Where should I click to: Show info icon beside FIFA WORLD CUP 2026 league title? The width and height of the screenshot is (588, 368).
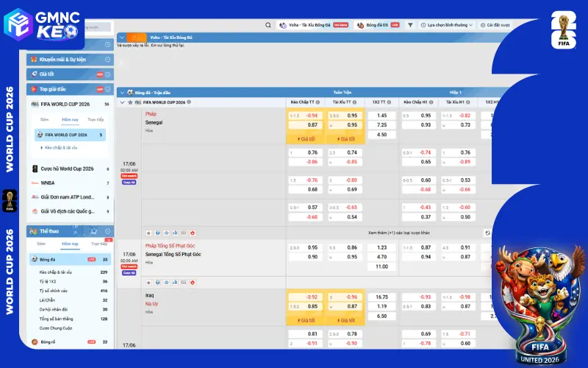(x=189, y=102)
